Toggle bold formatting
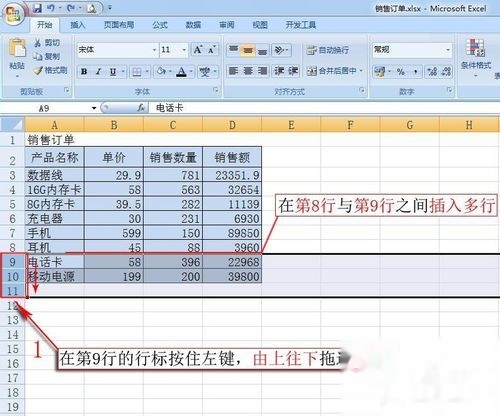500x416 pixels. point(84,71)
